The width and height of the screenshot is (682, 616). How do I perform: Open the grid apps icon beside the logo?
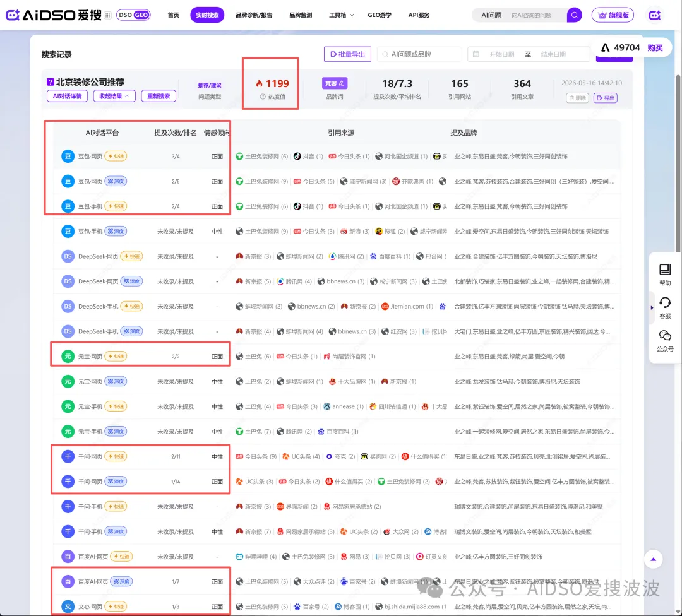tap(108, 15)
